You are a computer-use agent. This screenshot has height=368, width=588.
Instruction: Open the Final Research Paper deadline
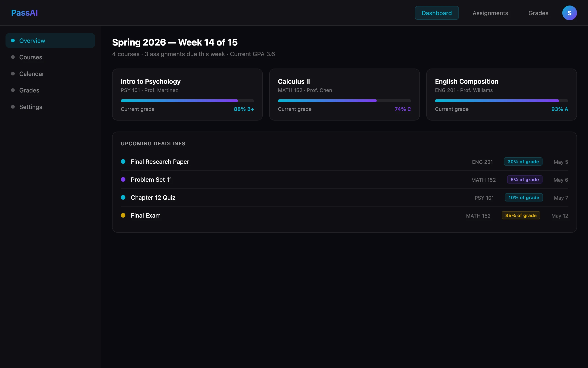[x=344, y=162]
